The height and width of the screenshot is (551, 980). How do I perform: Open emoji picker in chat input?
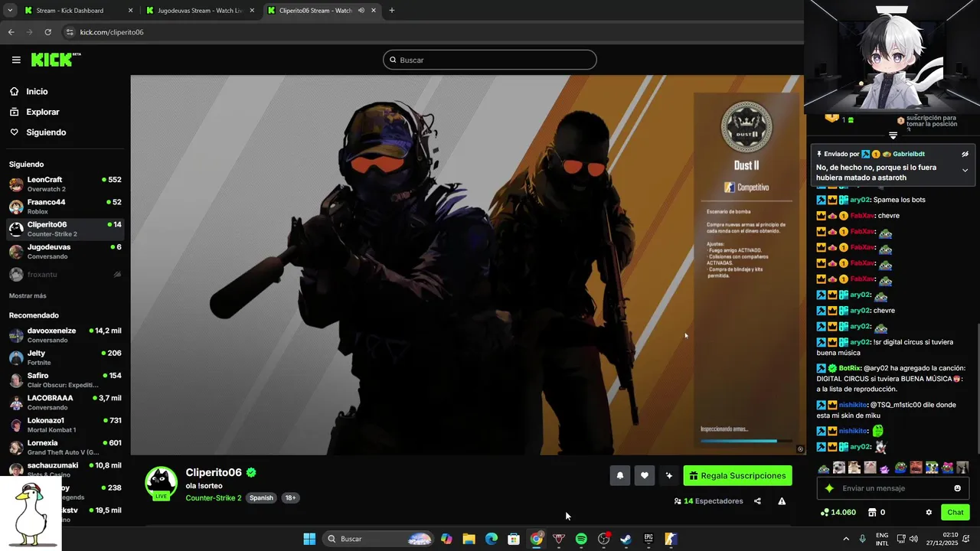[957, 488]
